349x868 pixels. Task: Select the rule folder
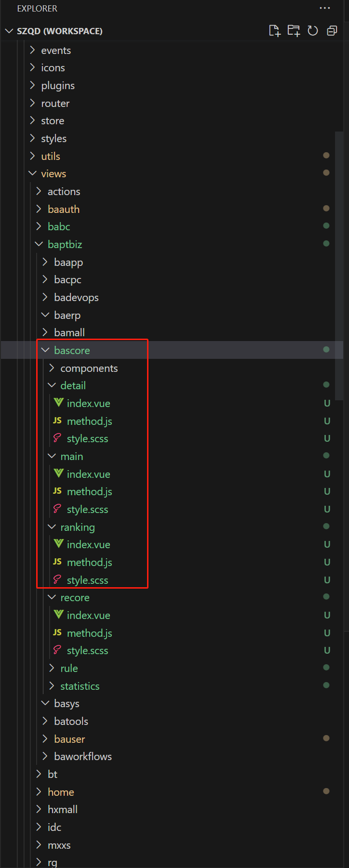point(69,669)
